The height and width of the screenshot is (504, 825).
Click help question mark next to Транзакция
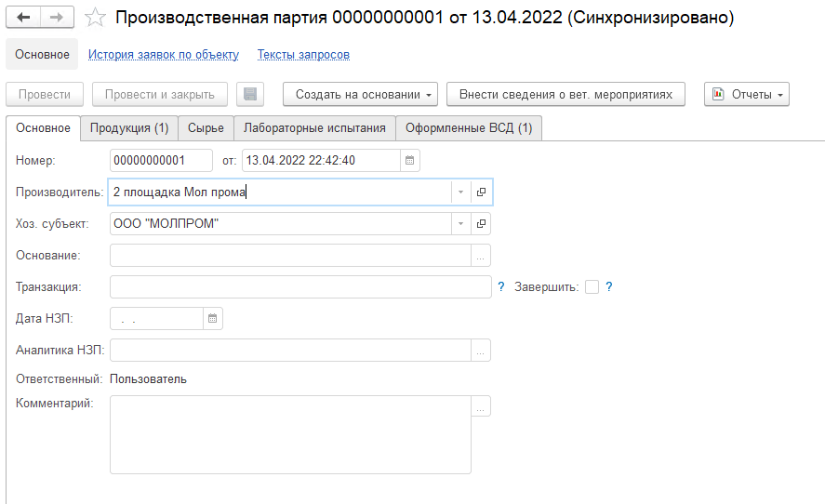click(x=500, y=287)
